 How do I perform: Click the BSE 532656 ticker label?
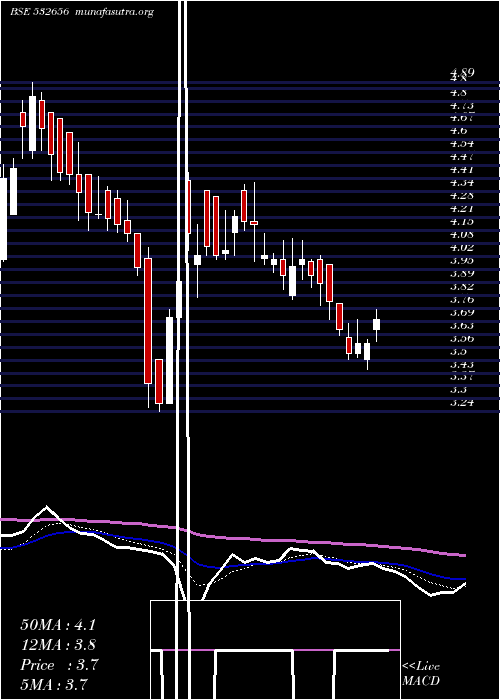point(39,12)
